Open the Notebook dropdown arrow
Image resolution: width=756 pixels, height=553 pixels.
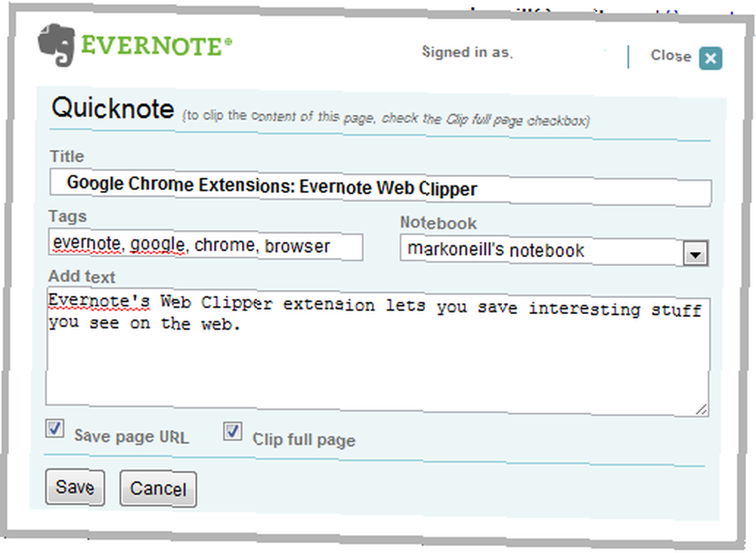coord(696,253)
